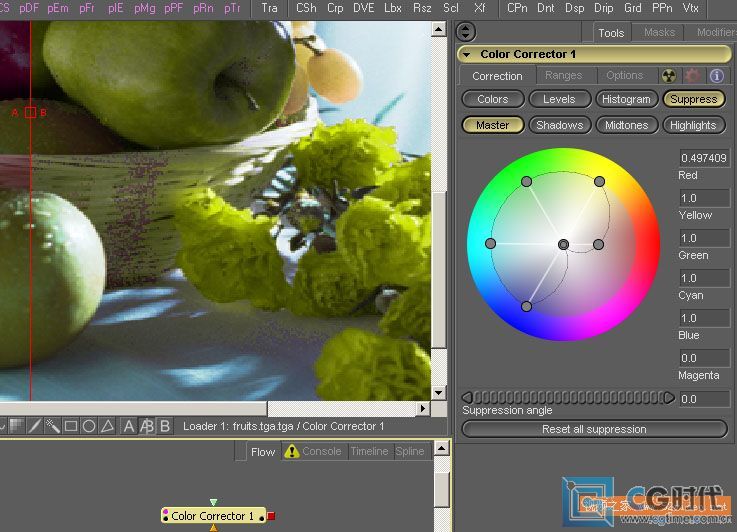Switch to Histogram mode
The height and width of the screenshot is (532, 737).
pos(626,99)
